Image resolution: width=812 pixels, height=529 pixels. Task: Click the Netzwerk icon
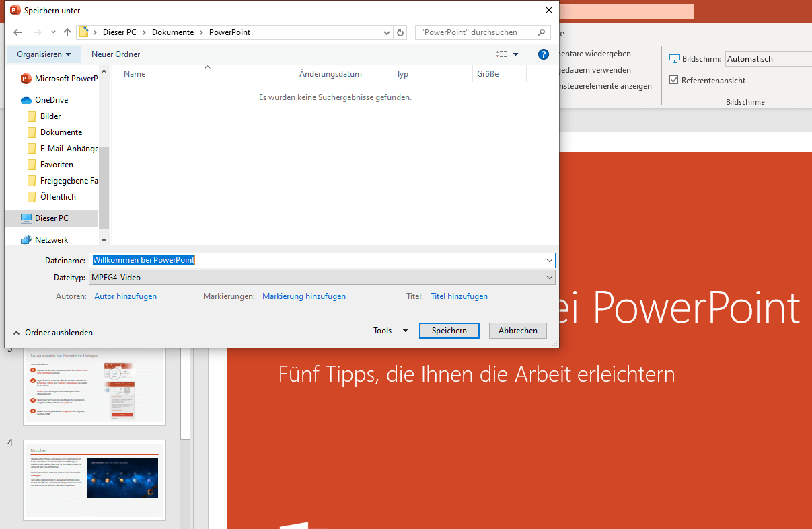tap(26, 240)
